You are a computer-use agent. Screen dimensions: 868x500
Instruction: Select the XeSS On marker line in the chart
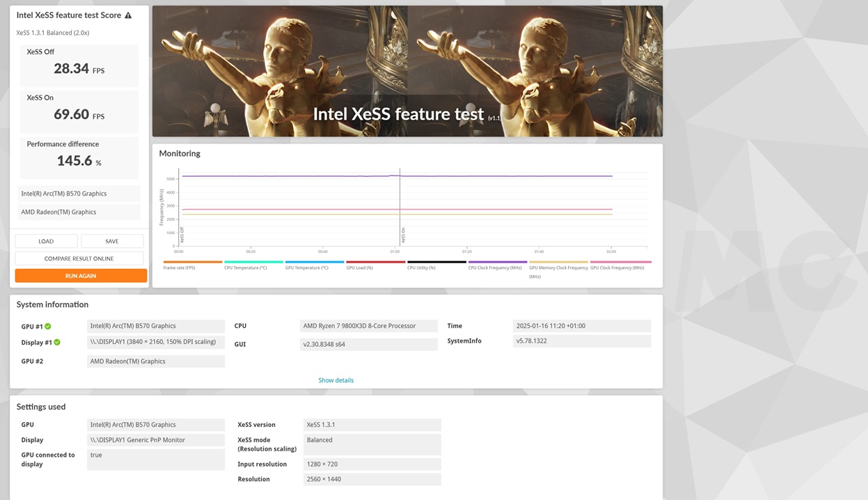tap(400, 209)
